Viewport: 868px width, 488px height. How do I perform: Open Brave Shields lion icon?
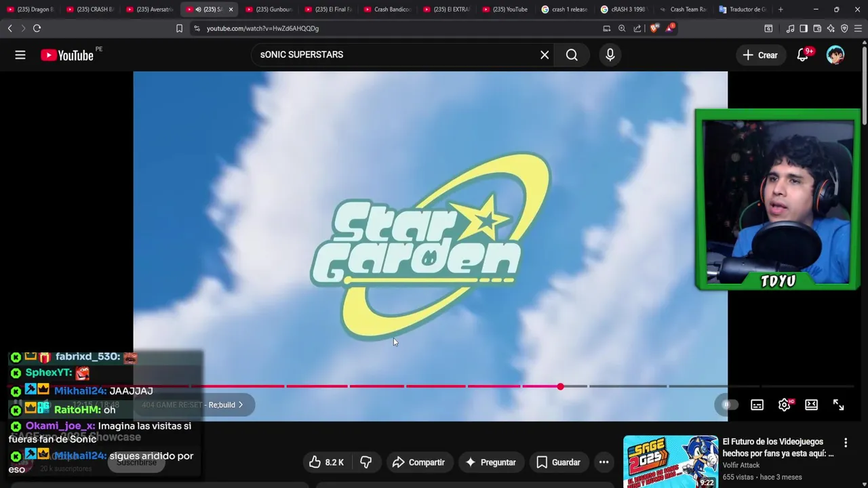click(654, 28)
